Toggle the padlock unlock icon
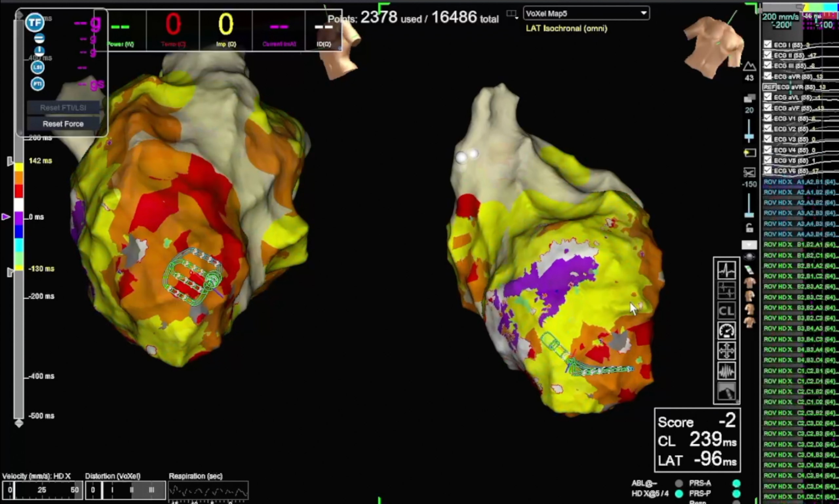The height and width of the screenshot is (504, 839). [x=749, y=228]
